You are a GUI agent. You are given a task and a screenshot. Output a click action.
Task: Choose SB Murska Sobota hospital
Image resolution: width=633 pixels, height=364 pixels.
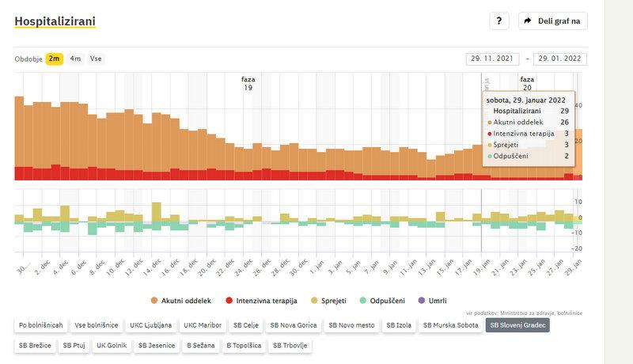point(449,325)
